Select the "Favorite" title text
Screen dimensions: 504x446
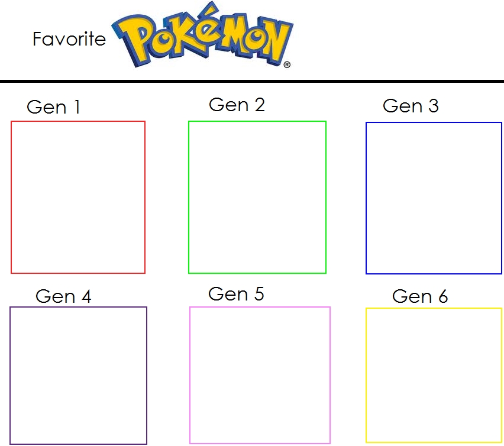(x=69, y=39)
